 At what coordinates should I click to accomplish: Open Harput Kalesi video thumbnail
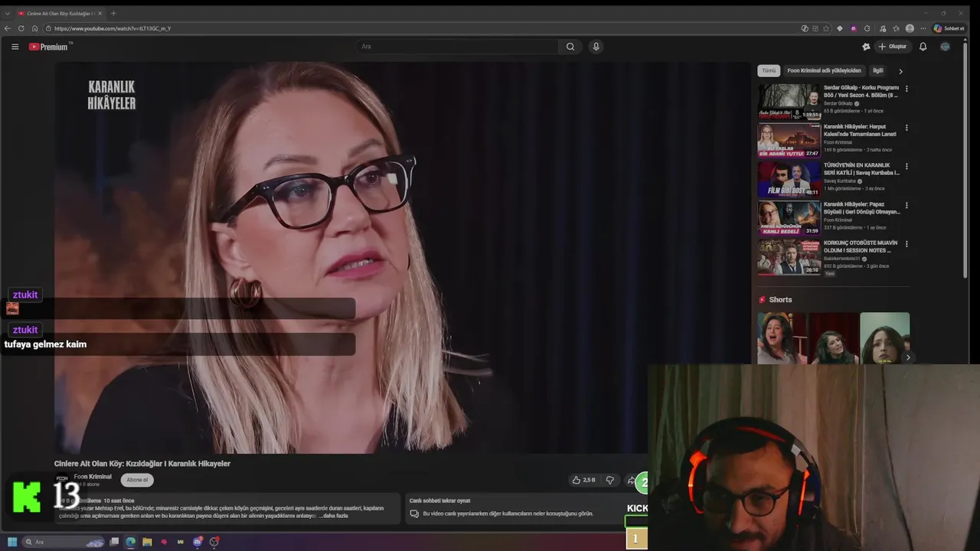[x=789, y=140]
